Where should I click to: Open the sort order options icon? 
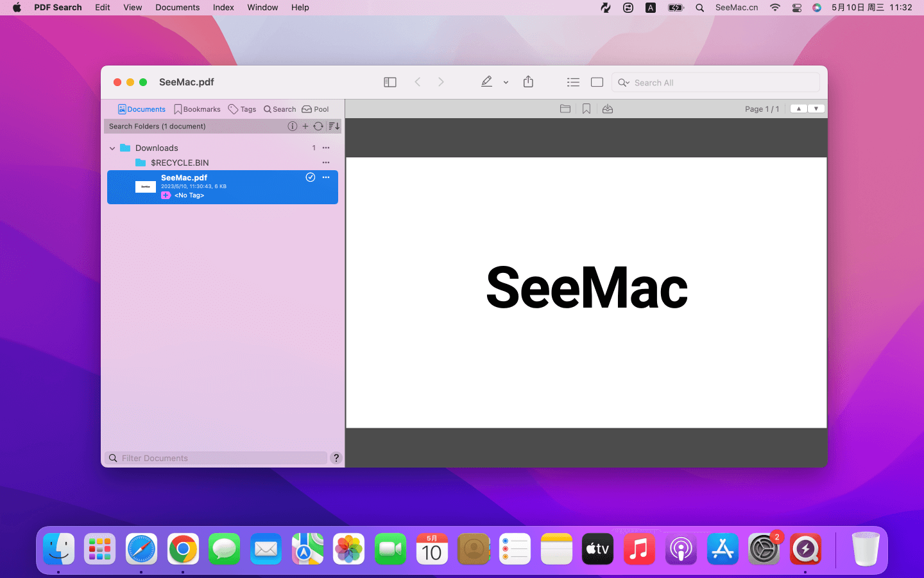click(x=334, y=127)
